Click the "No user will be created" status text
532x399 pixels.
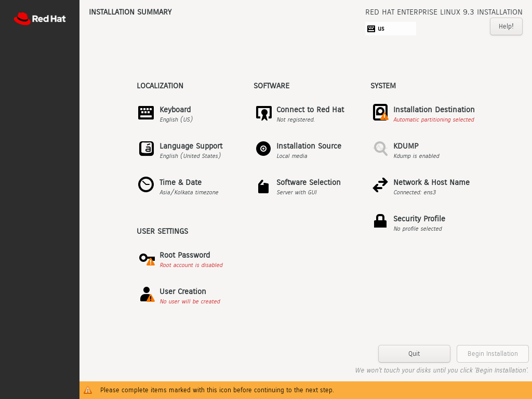[190, 301]
